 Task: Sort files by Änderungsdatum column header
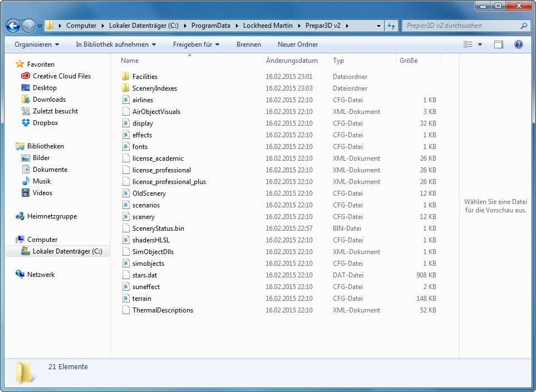[292, 61]
